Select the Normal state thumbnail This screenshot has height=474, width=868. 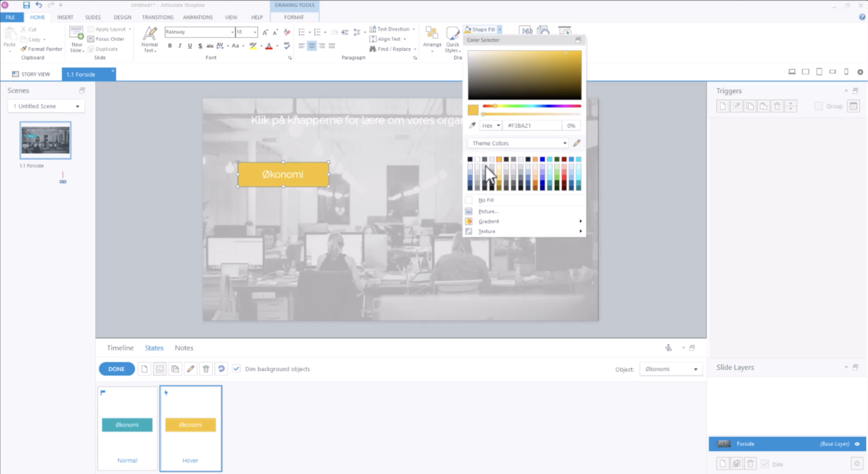[127, 428]
